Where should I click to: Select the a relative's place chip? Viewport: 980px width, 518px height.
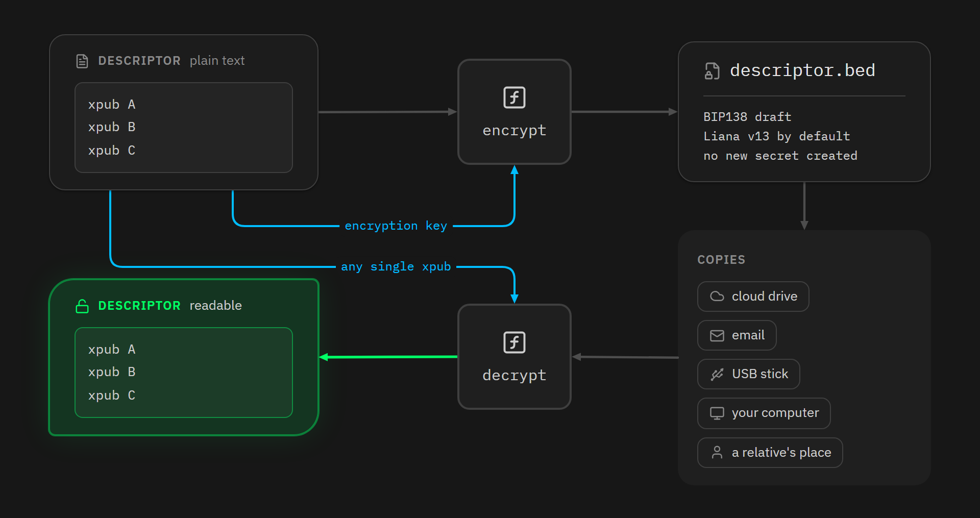[x=770, y=453]
